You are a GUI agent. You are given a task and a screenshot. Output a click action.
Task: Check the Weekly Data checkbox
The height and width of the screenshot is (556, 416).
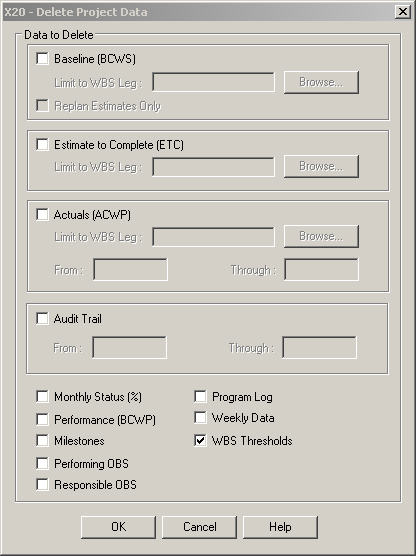200,417
